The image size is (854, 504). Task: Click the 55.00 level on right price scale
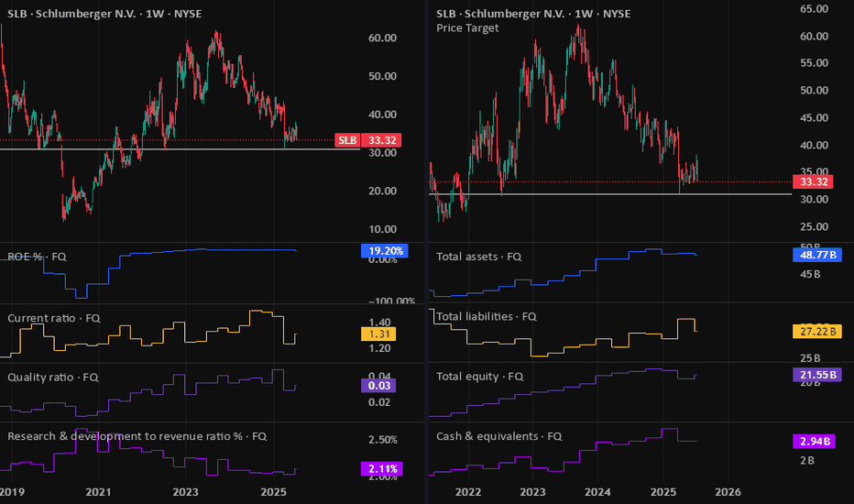(x=814, y=62)
